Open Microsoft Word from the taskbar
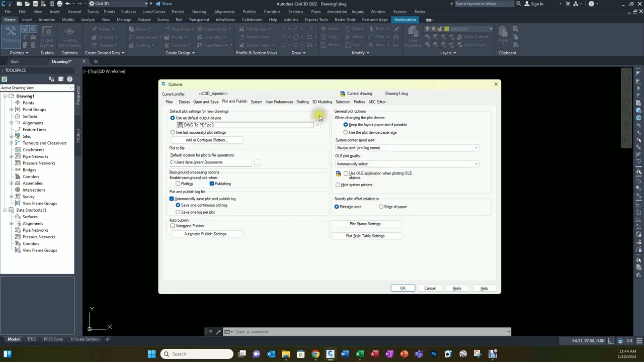 [x=345, y=354]
